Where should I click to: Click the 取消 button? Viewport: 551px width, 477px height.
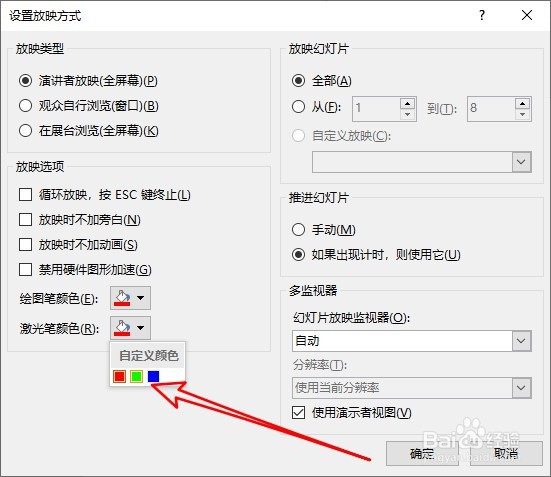(x=506, y=454)
